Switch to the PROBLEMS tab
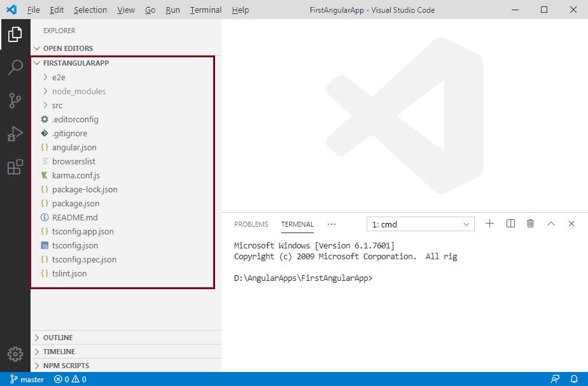This screenshot has height=386, width=588. (x=251, y=224)
